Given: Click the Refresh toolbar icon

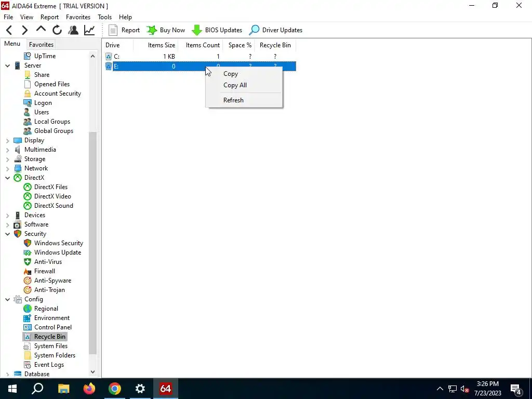Looking at the screenshot, I should (x=57, y=30).
